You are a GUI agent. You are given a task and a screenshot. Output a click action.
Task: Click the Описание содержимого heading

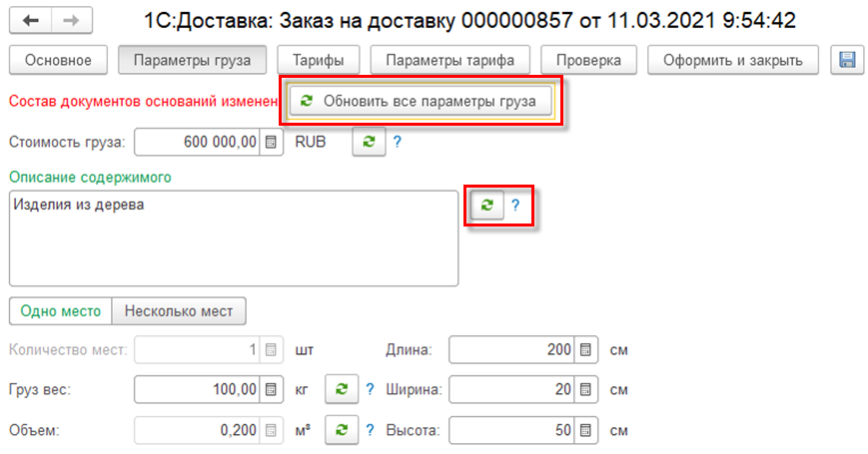(x=90, y=178)
